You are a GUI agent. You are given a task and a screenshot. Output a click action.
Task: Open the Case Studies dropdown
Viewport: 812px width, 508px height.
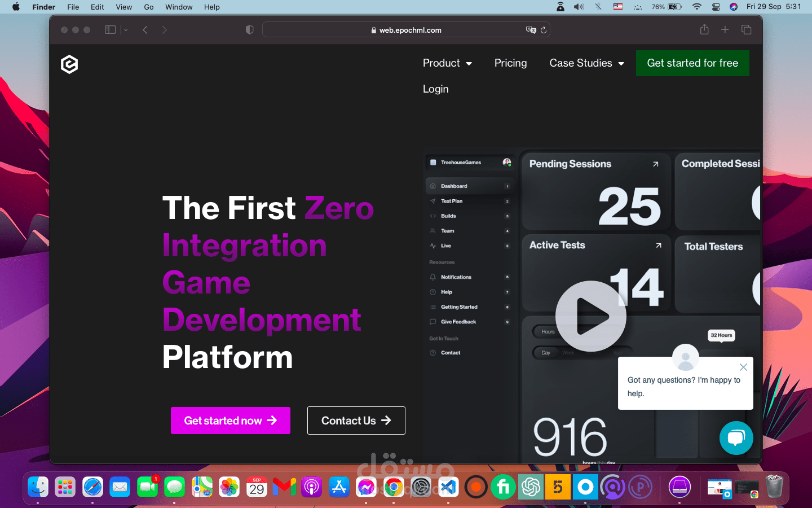pos(586,63)
